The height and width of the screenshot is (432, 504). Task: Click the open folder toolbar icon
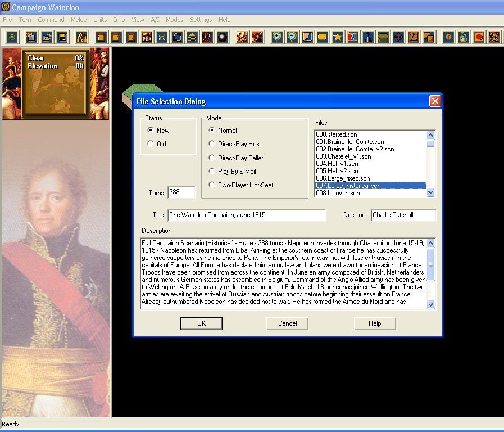(x=47, y=38)
